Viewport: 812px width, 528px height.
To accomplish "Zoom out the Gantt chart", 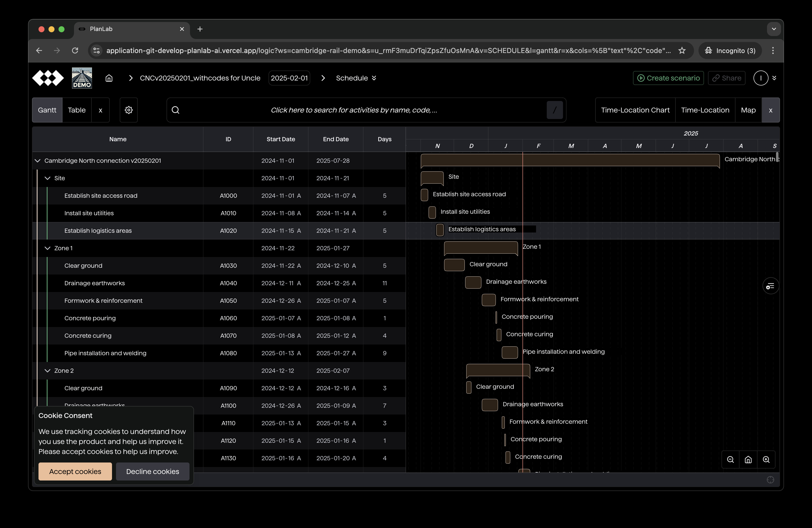I will [x=730, y=459].
